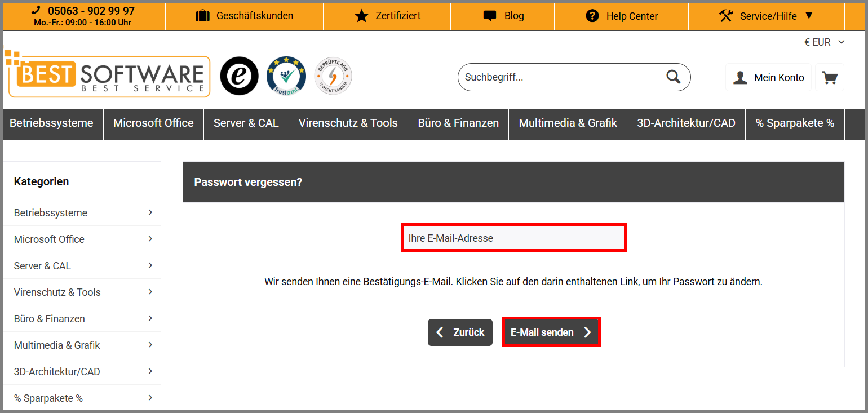Open the Trusted Shops e badge
Screen dimensions: 868x413
(239, 76)
